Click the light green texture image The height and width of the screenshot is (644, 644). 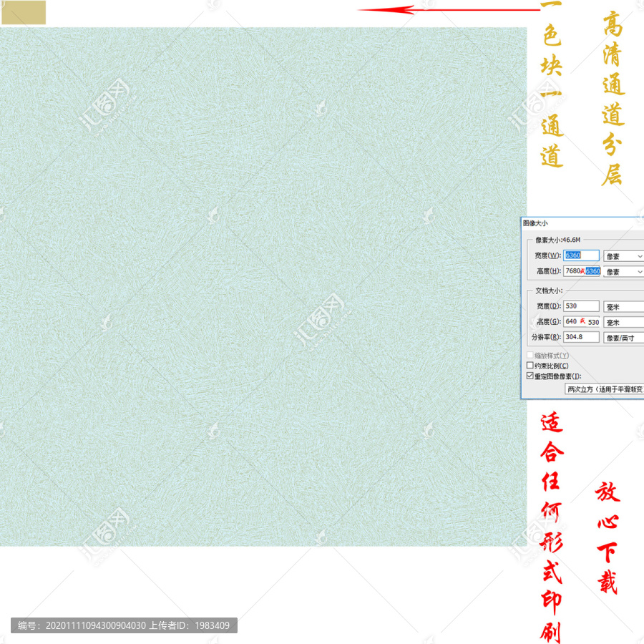pyautogui.click(x=263, y=287)
